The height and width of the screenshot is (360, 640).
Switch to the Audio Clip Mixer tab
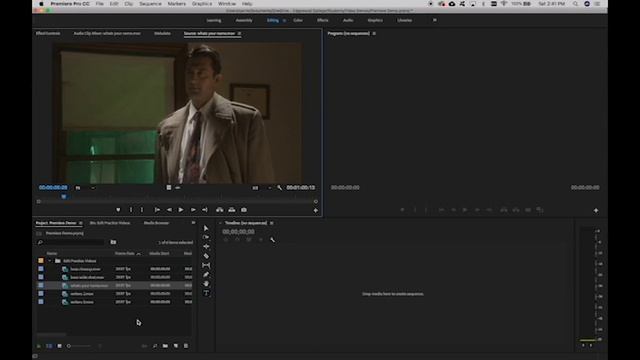[107, 33]
